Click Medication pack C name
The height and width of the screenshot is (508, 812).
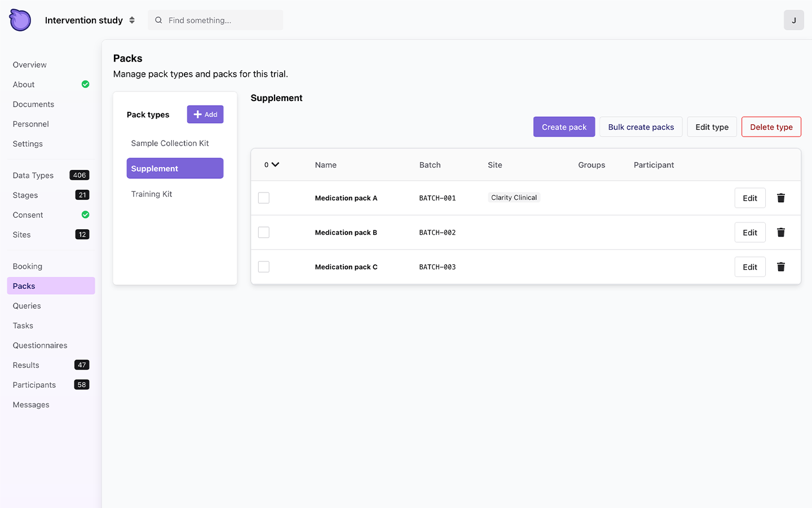(346, 267)
